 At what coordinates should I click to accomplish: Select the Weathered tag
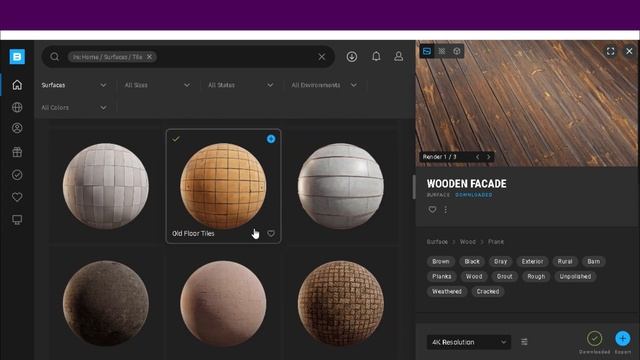447,291
